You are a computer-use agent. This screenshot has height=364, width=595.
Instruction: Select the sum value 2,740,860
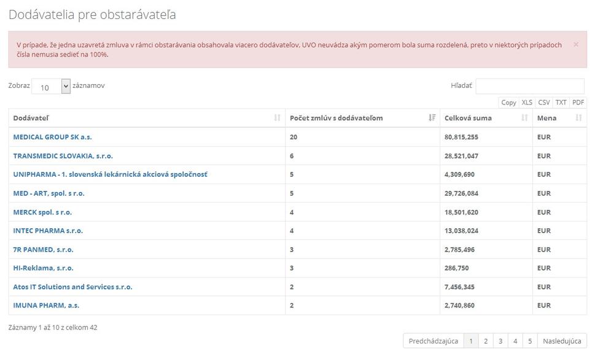tap(459, 305)
